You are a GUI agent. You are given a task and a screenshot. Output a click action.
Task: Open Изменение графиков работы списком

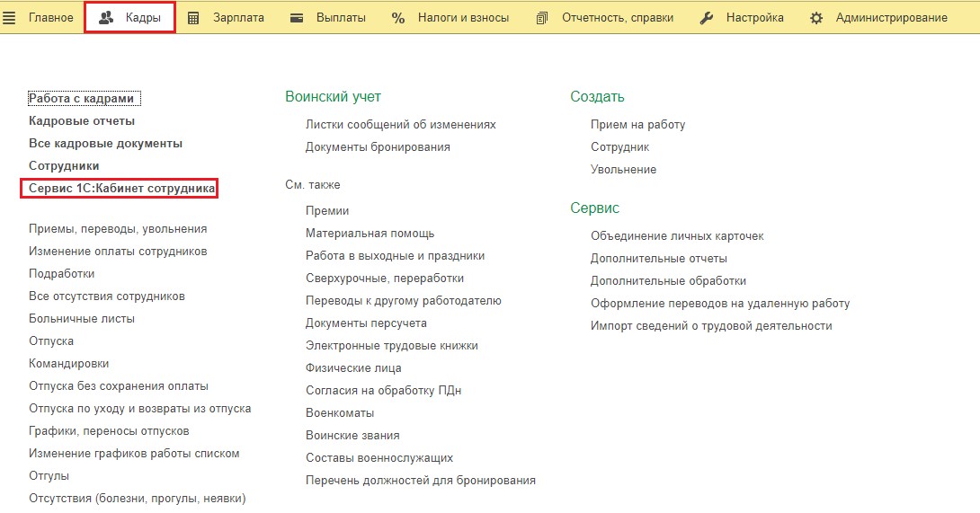[x=134, y=455]
